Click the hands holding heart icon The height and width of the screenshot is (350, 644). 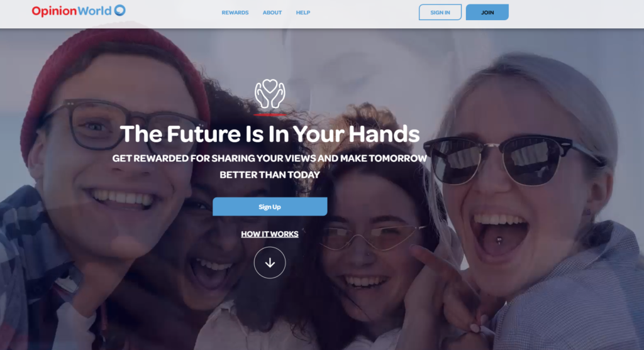pyautogui.click(x=270, y=94)
